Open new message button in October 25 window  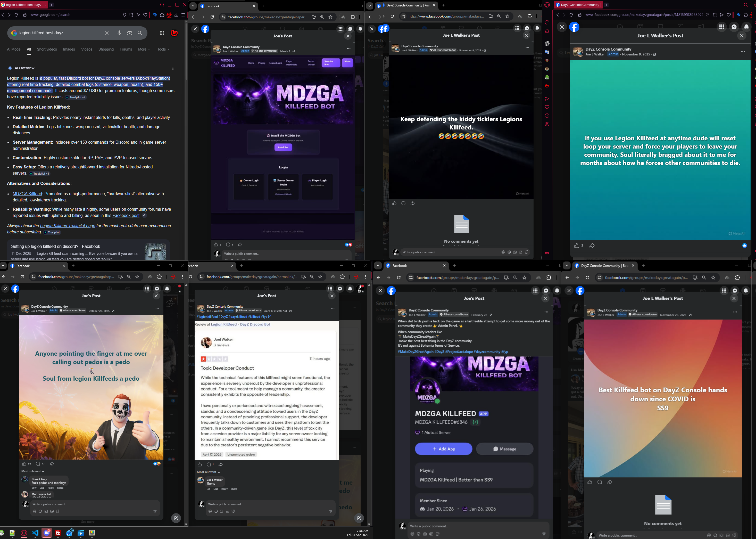(x=176, y=518)
